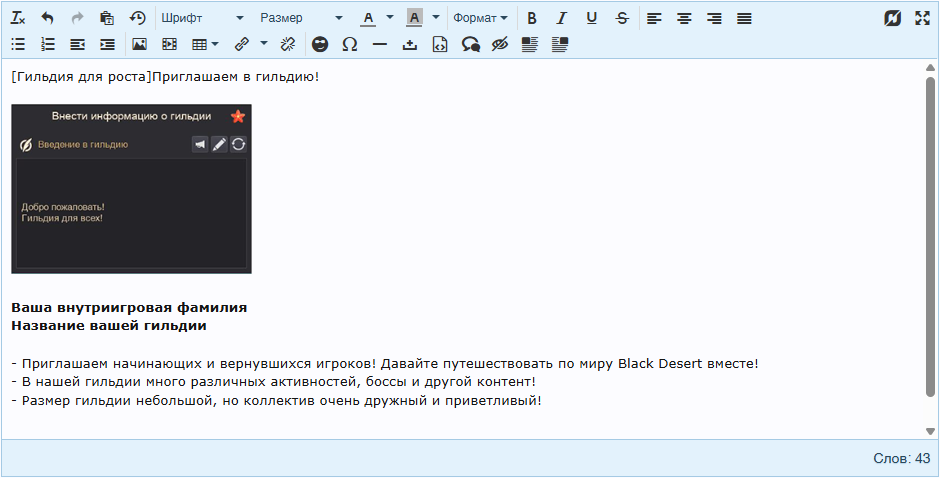The height and width of the screenshot is (478, 940).
Task: Float the image left with text wrap
Action: [x=529, y=44]
